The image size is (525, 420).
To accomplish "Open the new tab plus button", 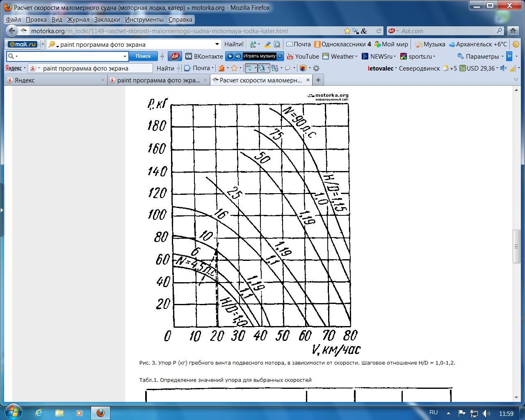I will coord(318,80).
